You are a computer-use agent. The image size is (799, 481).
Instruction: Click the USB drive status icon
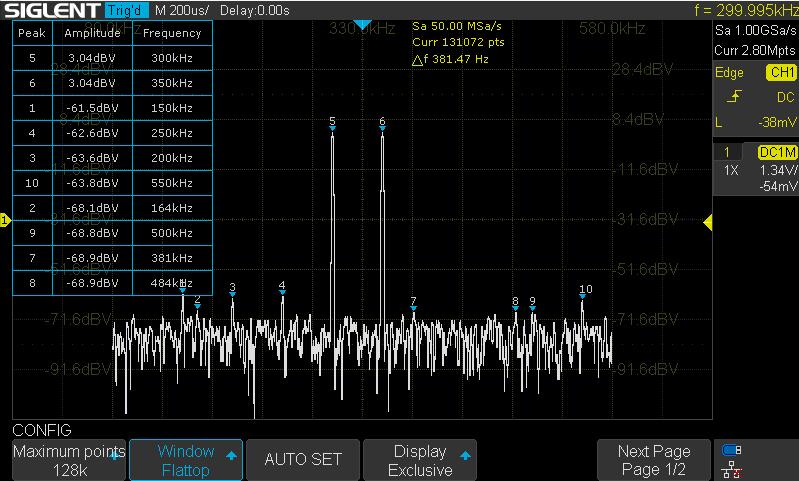pos(732,450)
